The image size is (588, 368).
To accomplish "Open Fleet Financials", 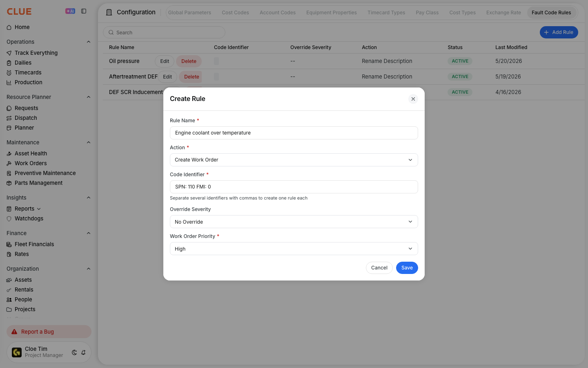I will pos(34,244).
